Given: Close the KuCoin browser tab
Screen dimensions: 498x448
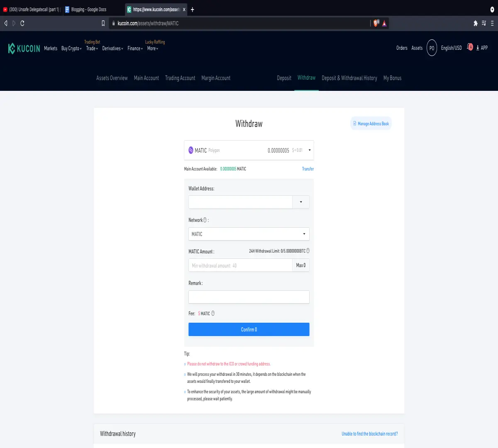Looking at the screenshot, I should (x=184, y=10).
